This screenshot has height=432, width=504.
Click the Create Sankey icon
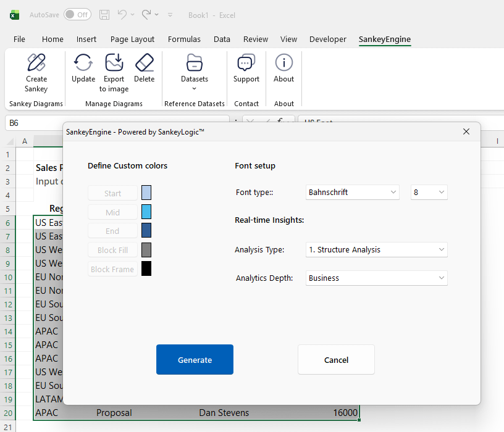[x=36, y=62]
